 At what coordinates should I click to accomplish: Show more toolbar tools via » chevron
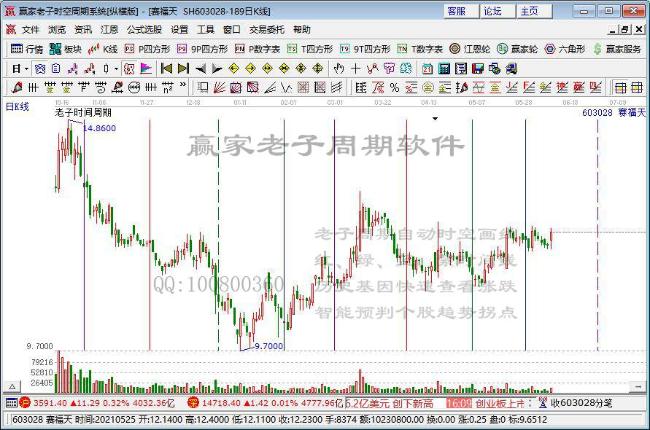tap(183, 85)
